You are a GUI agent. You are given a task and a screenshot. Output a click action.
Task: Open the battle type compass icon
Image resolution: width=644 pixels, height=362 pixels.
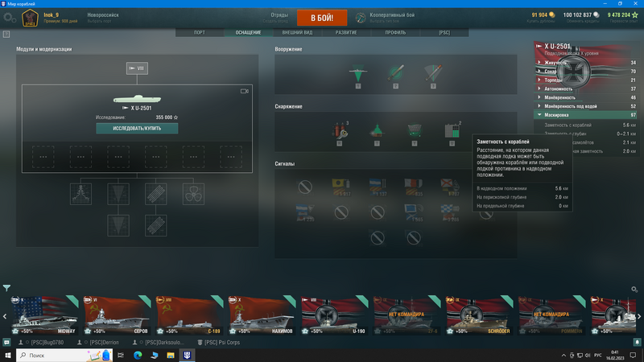pyautogui.click(x=360, y=18)
